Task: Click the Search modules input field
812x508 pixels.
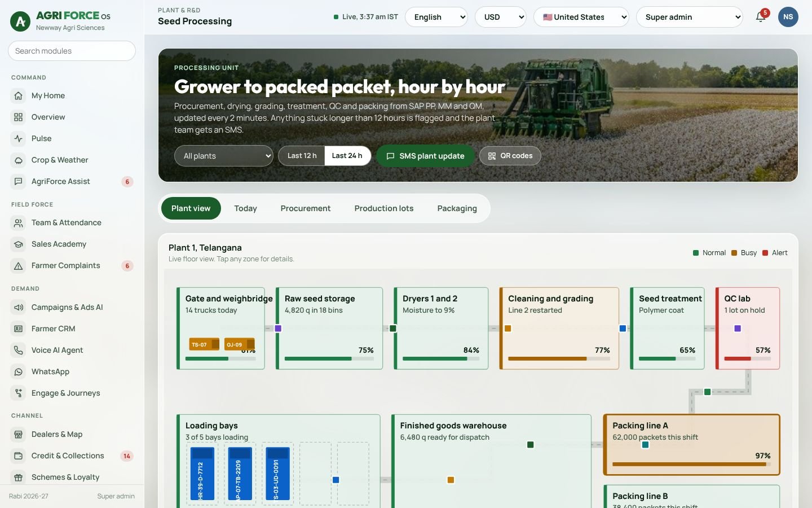Action: pyautogui.click(x=72, y=51)
